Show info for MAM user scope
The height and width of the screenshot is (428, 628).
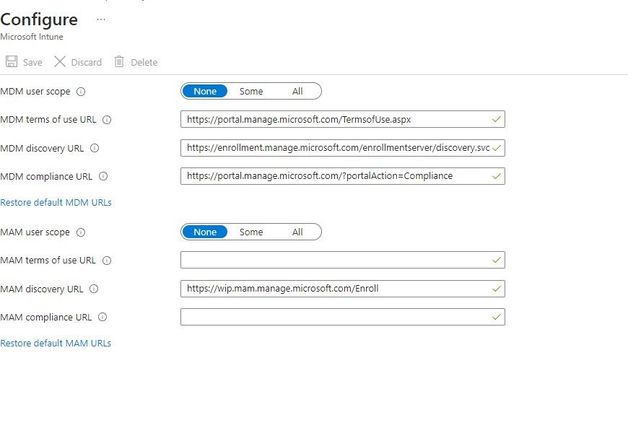[81, 233]
